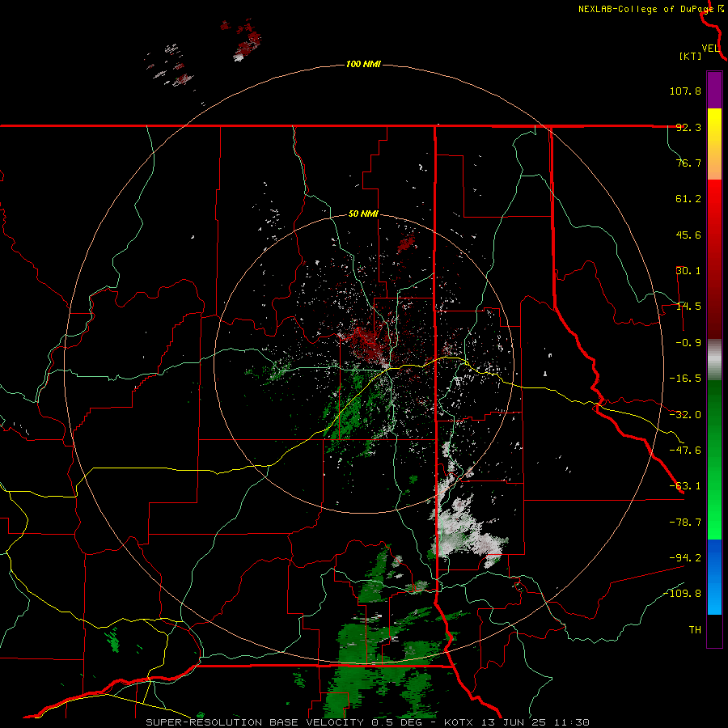
Task: Click the -32.0 velocity scale value
Action: pyautogui.click(x=685, y=415)
